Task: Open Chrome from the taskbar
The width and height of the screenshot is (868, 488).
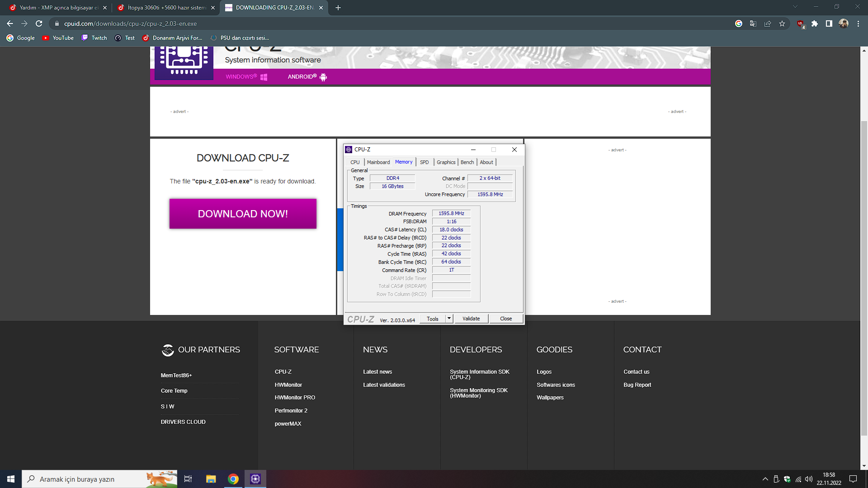Action: (233, 479)
